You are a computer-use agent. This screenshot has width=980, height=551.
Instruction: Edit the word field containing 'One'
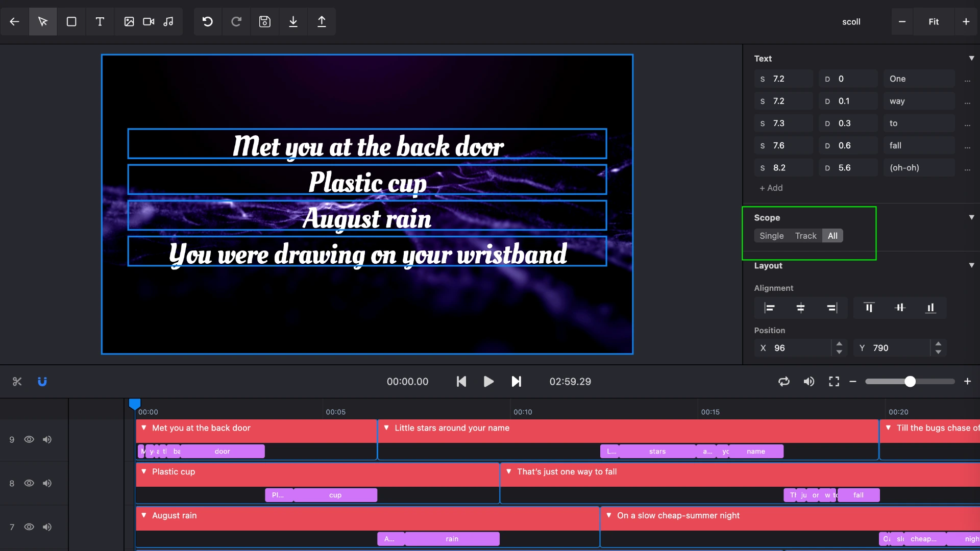919,79
